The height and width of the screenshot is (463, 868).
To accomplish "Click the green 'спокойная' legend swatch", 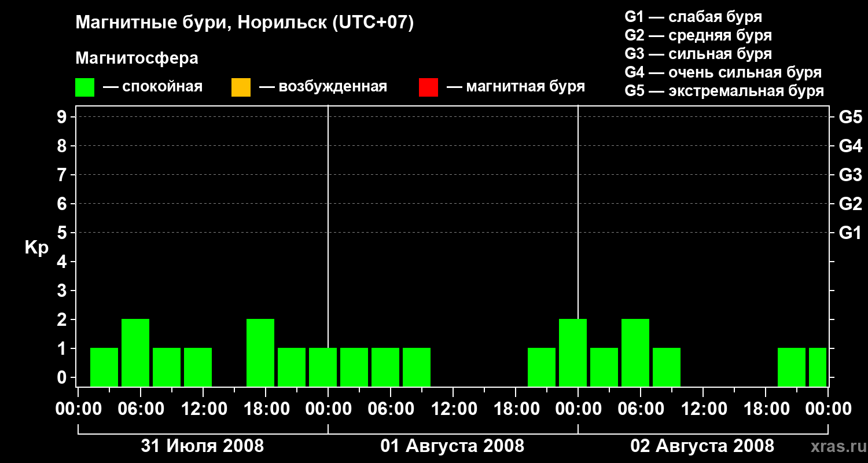I will pyautogui.click(x=84, y=87).
